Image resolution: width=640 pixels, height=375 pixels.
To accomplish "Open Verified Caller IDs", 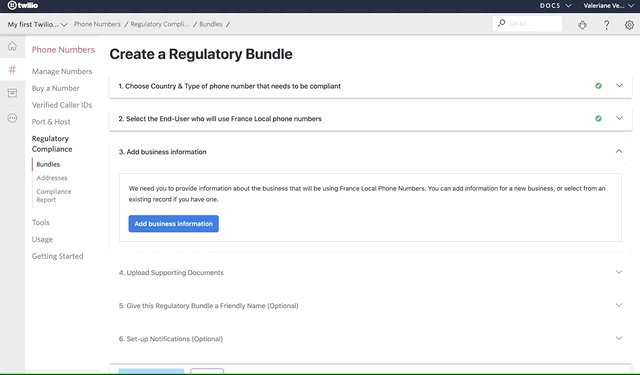I will tap(62, 105).
